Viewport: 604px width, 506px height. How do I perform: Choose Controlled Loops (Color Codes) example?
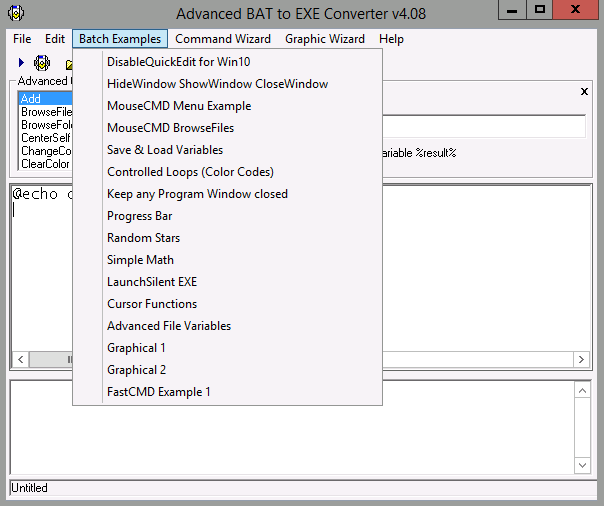point(190,172)
